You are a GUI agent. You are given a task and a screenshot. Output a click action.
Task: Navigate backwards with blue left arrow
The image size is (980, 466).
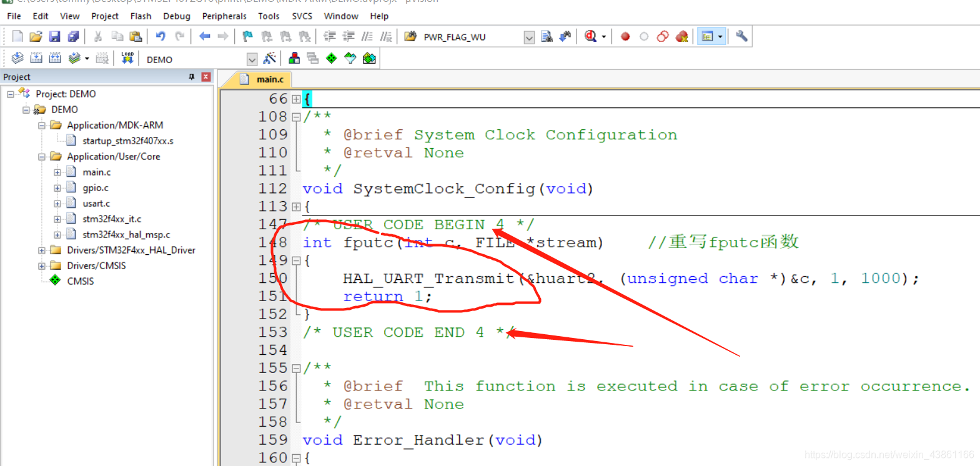tap(204, 36)
